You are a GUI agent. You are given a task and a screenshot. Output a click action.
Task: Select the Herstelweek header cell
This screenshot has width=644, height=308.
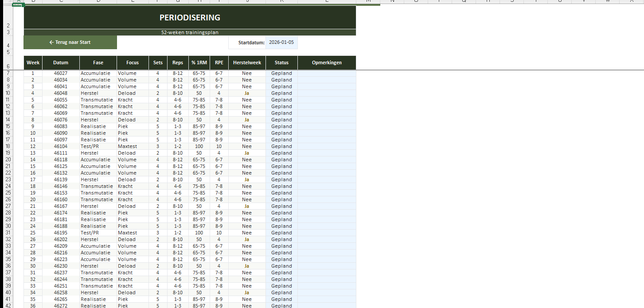coord(247,62)
